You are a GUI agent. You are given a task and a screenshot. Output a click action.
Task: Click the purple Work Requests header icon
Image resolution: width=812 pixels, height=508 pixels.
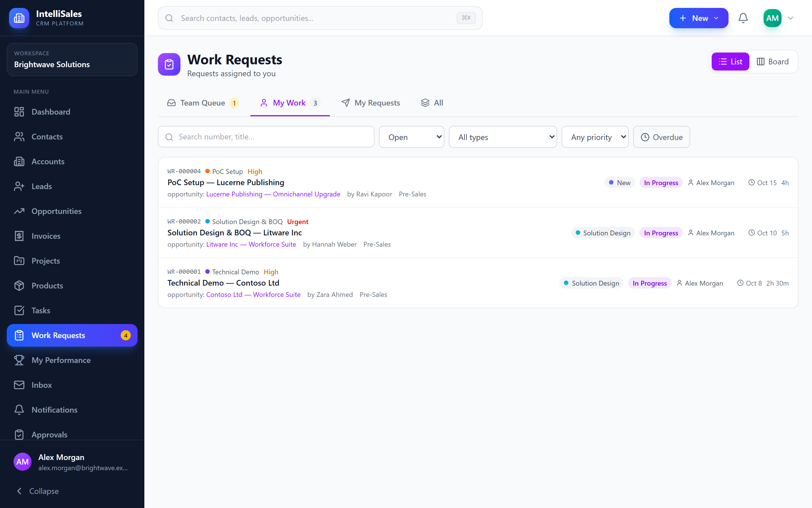pos(169,64)
